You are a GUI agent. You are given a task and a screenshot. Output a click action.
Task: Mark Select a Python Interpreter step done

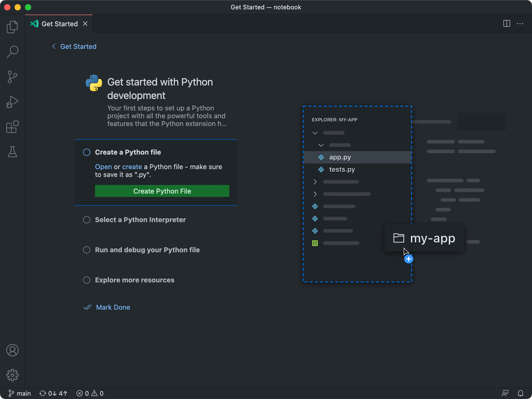coord(87,220)
